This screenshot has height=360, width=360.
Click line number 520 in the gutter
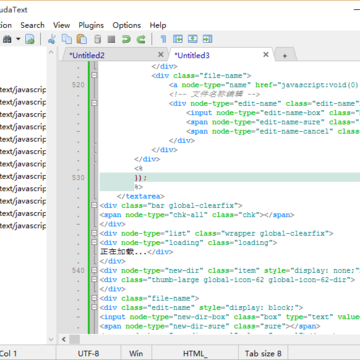tap(78, 85)
